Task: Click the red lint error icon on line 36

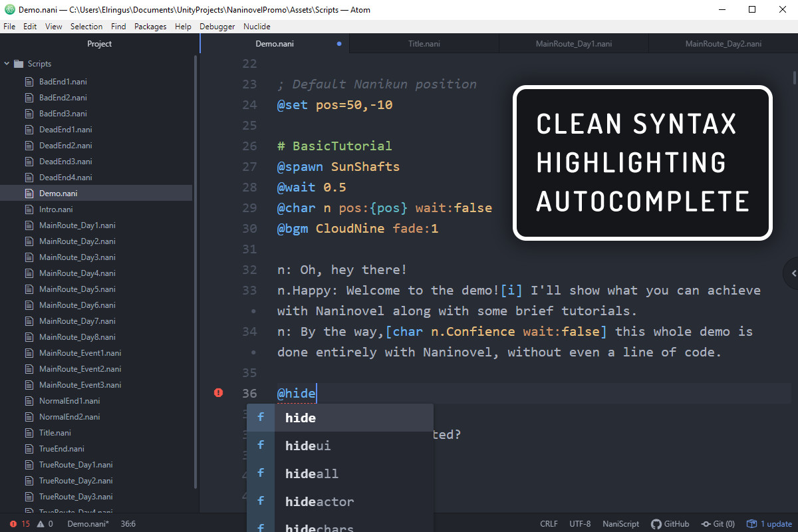Action: [218, 393]
